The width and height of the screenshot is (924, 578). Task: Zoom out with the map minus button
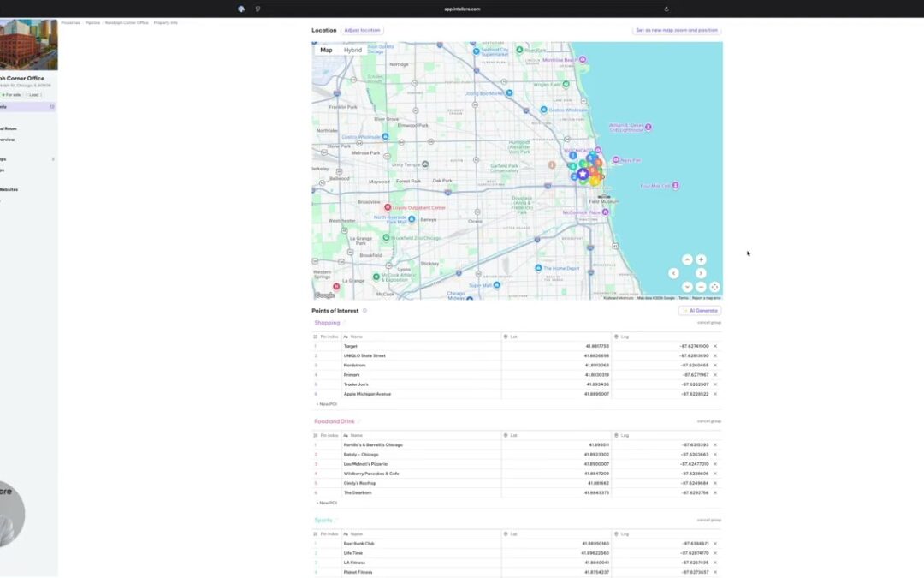pos(701,287)
